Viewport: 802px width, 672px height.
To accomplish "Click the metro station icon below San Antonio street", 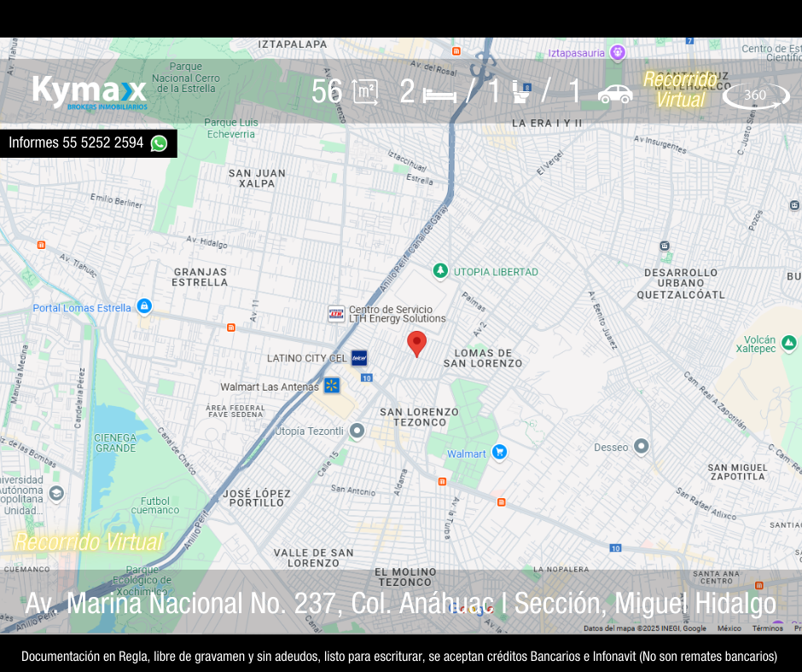I will [443, 481].
